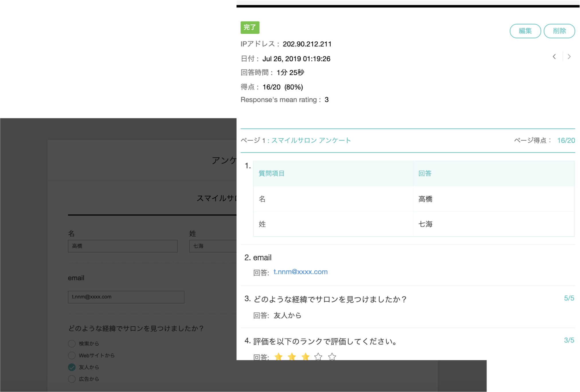Click the 姓 input field with 七海

213,246
